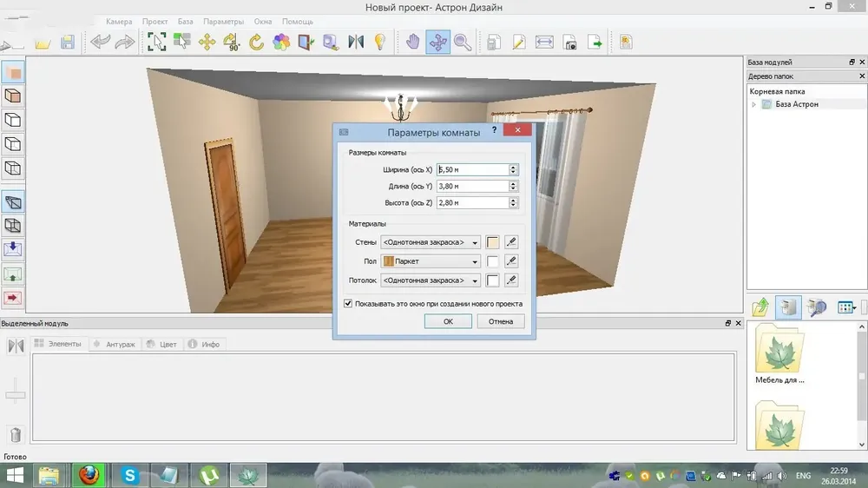The image size is (868, 488).
Task: Expand the База Астрон tree node
Action: [753, 104]
